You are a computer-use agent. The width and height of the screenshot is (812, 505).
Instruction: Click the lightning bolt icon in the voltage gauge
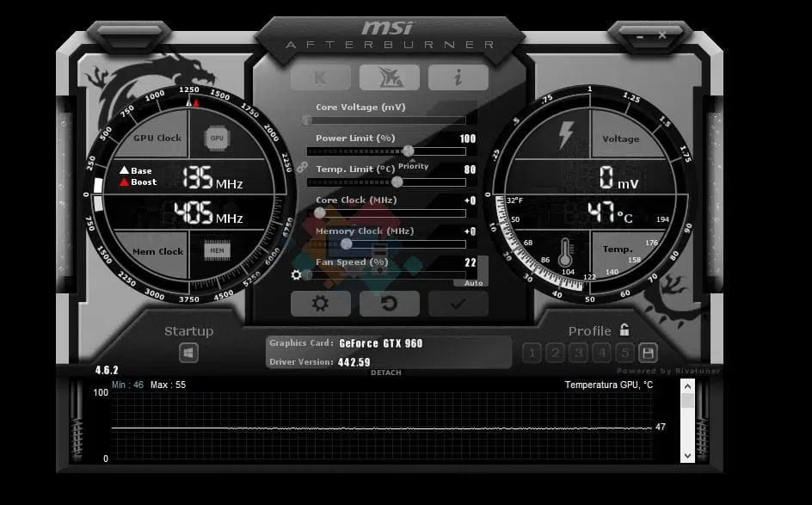click(565, 135)
